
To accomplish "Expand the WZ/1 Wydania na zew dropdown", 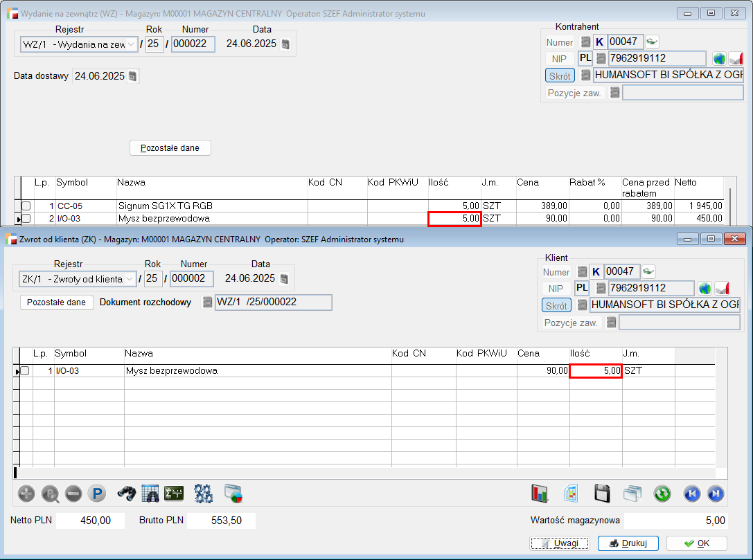I will pyautogui.click(x=131, y=44).
